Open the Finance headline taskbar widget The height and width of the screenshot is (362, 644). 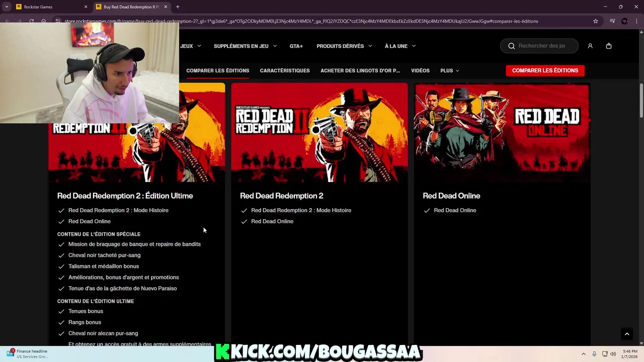(28, 353)
